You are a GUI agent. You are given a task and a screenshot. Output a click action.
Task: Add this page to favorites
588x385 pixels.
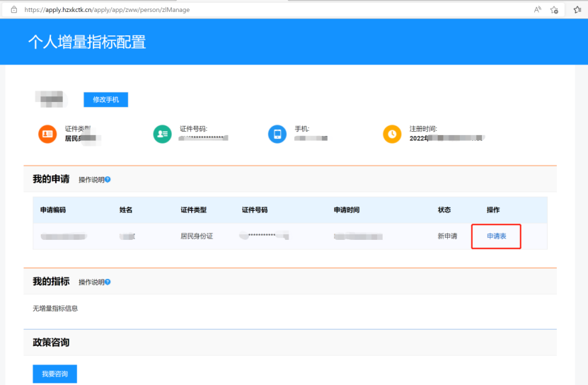[x=555, y=10]
